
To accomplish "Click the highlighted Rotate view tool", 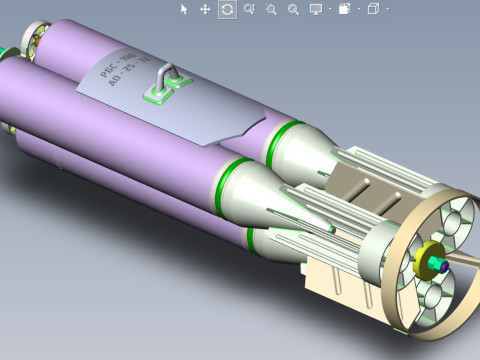I will (227, 9).
